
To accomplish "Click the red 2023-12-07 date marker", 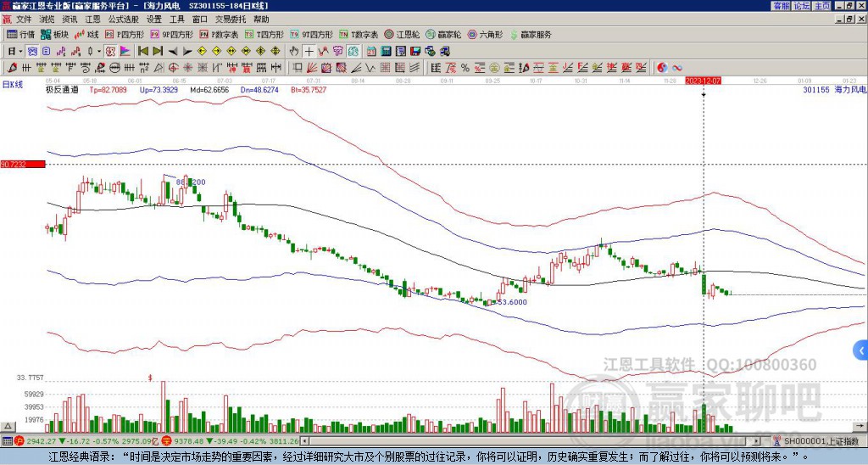I will pos(703,81).
